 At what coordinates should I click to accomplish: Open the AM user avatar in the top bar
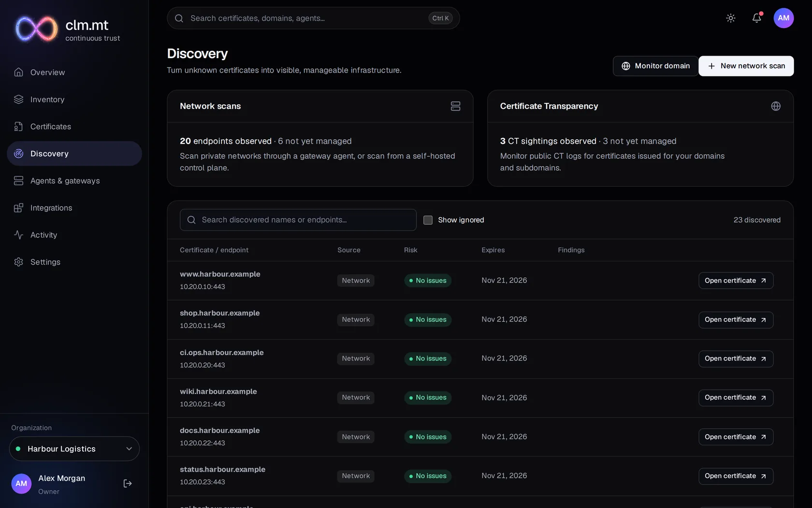point(783,18)
